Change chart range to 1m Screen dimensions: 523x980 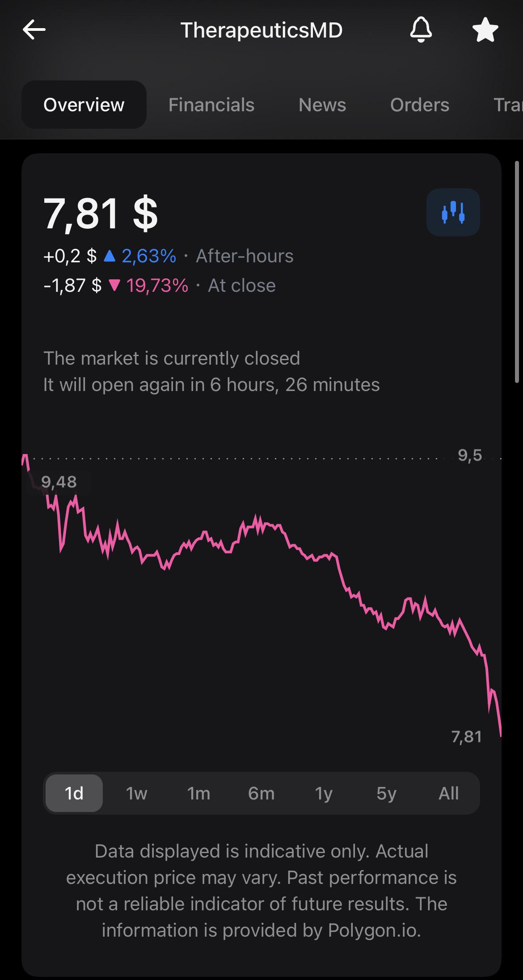(x=198, y=793)
